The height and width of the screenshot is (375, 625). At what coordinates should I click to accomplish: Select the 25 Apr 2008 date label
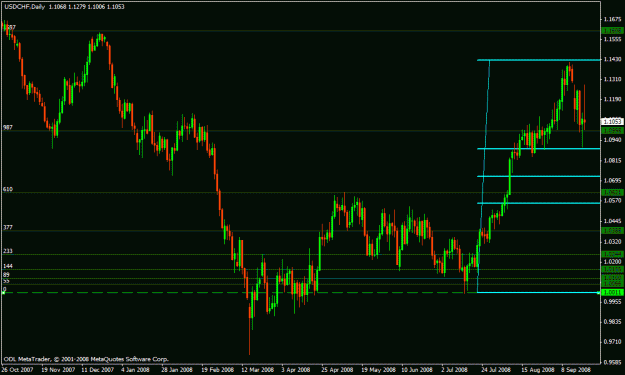click(337, 370)
